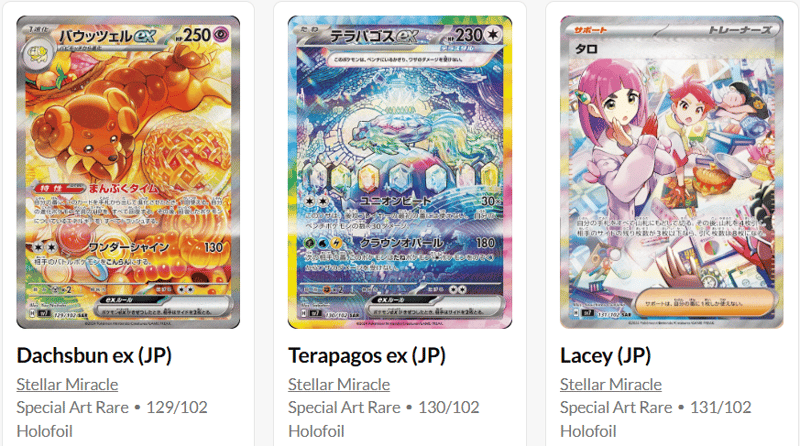The image size is (800, 446).
Task: Click the Terapagos ex (JP) title
Action: coord(367,355)
